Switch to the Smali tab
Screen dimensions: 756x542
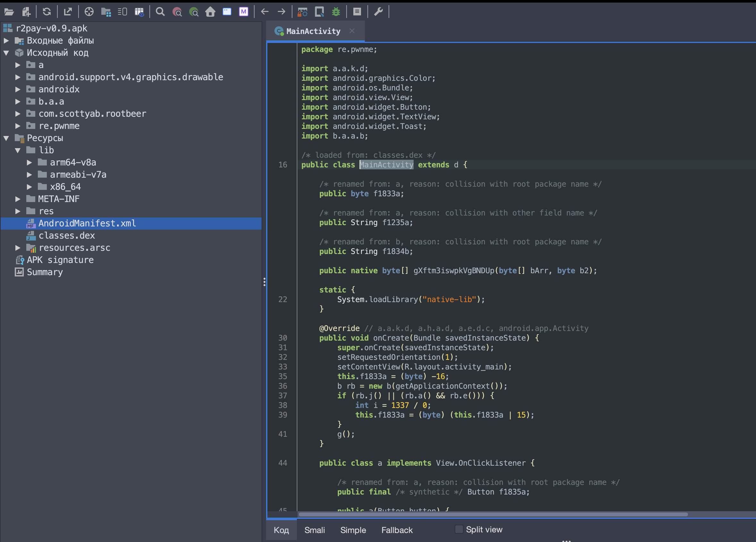[314, 530]
